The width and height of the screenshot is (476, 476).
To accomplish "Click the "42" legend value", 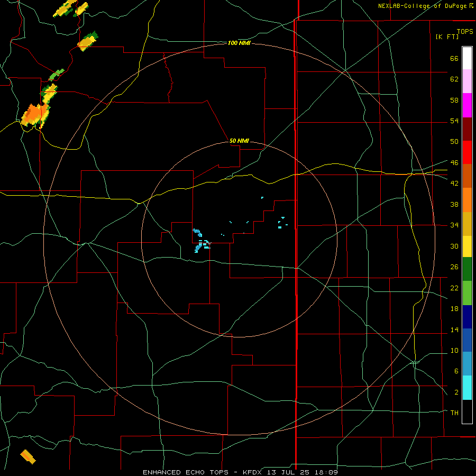I will [x=454, y=183].
